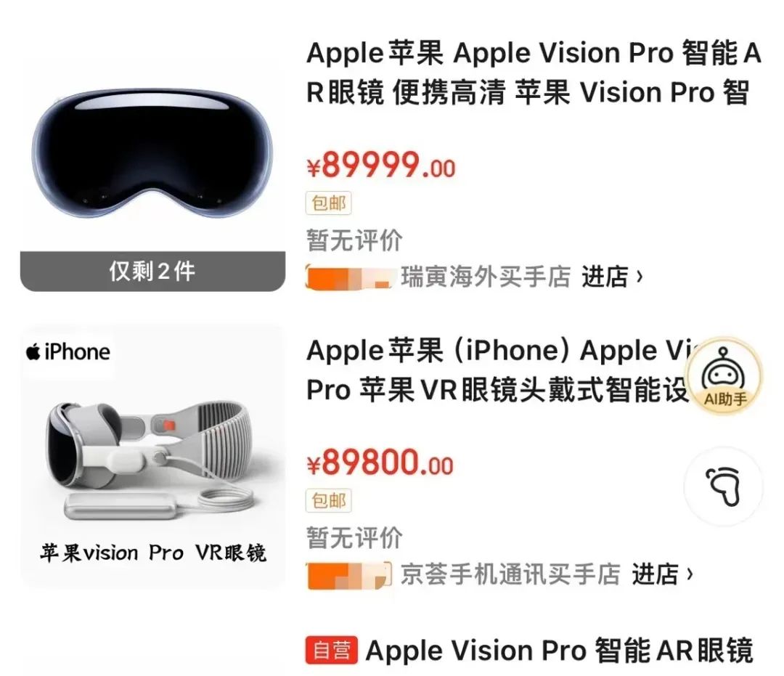Click 瑞寅海外买手店 store name

point(486,277)
